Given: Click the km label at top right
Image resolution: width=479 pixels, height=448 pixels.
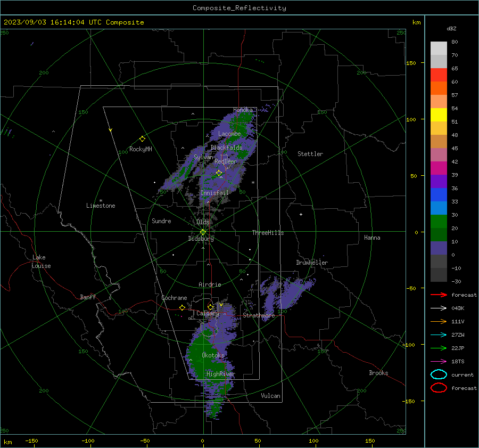Looking at the screenshot, I should tap(416, 22).
